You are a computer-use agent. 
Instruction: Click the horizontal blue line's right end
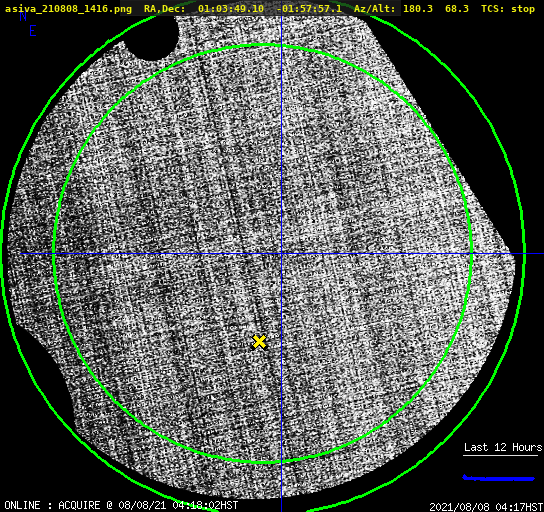coord(541,254)
